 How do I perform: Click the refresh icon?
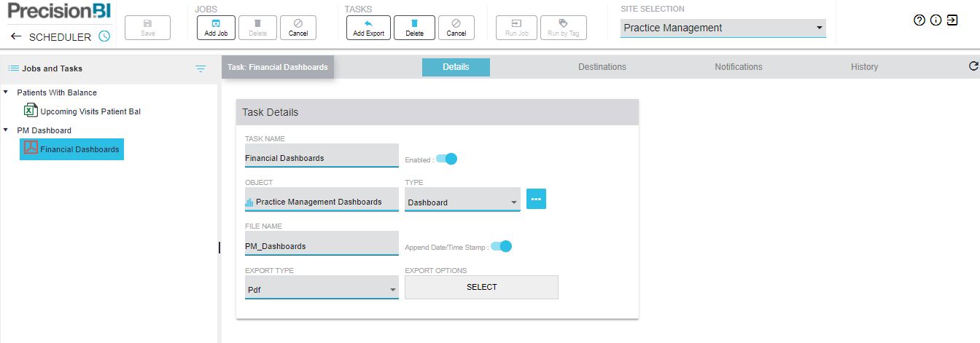pyautogui.click(x=973, y=66)
